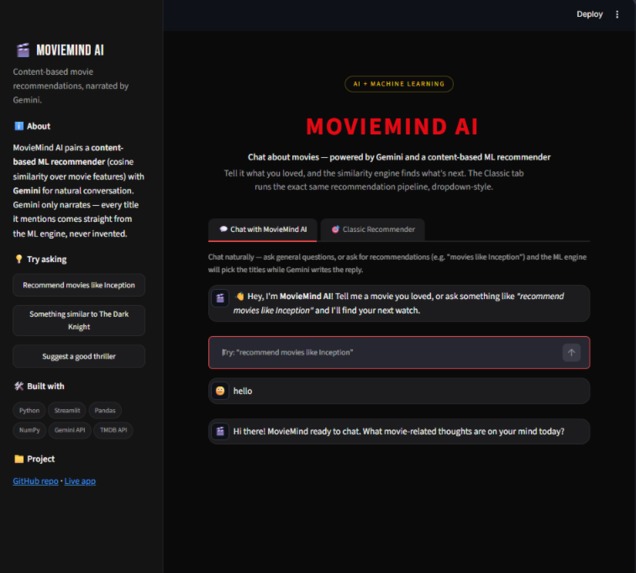Click the Hi there MovieMind reply text
This screenshot has width=636, height=573.
[398, 431]
